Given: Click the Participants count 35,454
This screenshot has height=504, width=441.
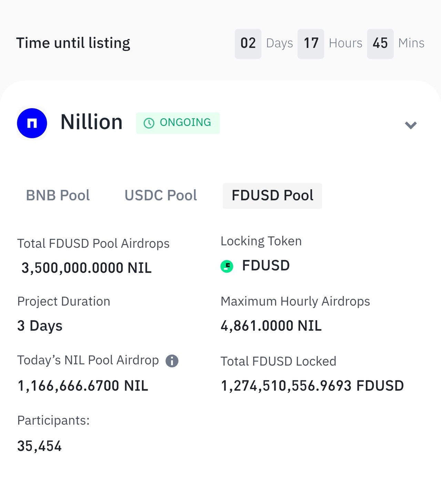Looking at the screenshot, I should click(40, 446).
